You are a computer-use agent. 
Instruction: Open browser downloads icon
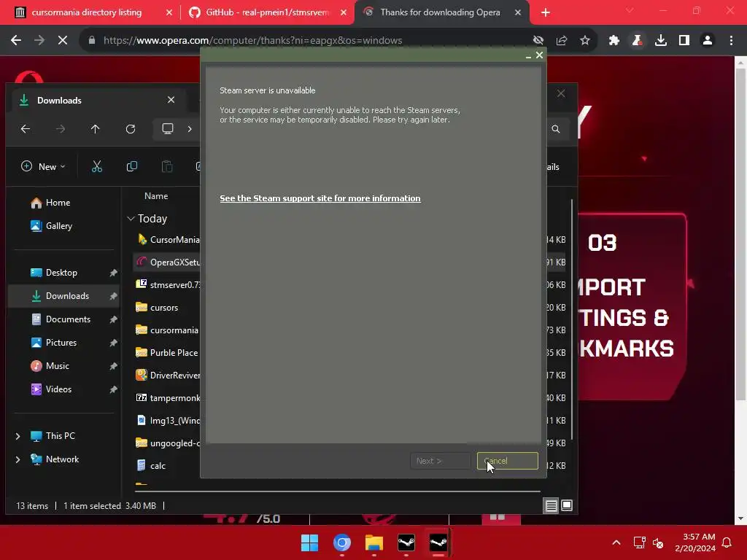coord(661,41)
